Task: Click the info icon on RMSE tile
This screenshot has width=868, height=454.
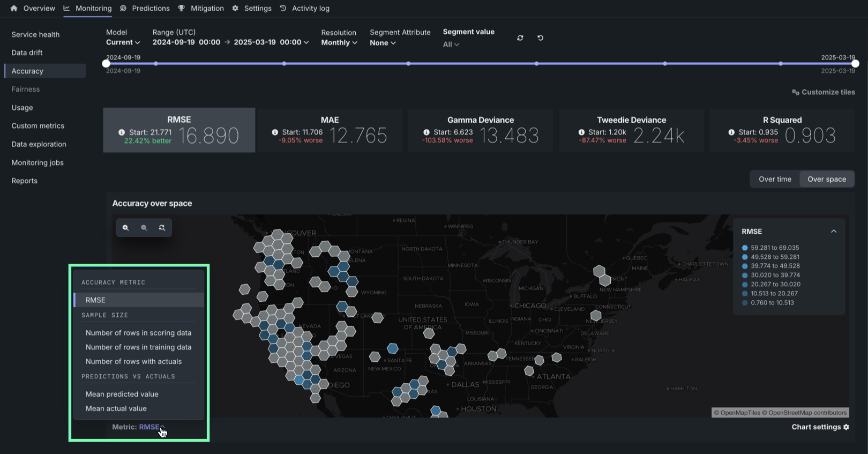Action: pyautogui.click(x=122, y=132)
